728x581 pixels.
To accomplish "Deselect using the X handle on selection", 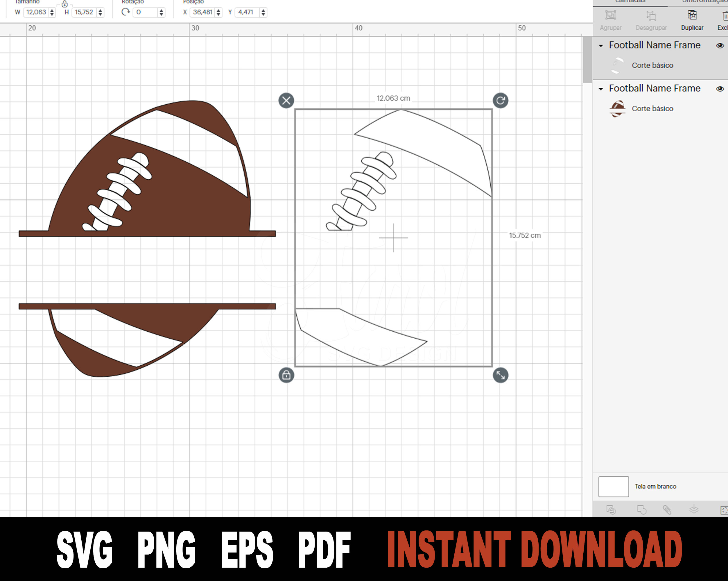I will 286,100.
